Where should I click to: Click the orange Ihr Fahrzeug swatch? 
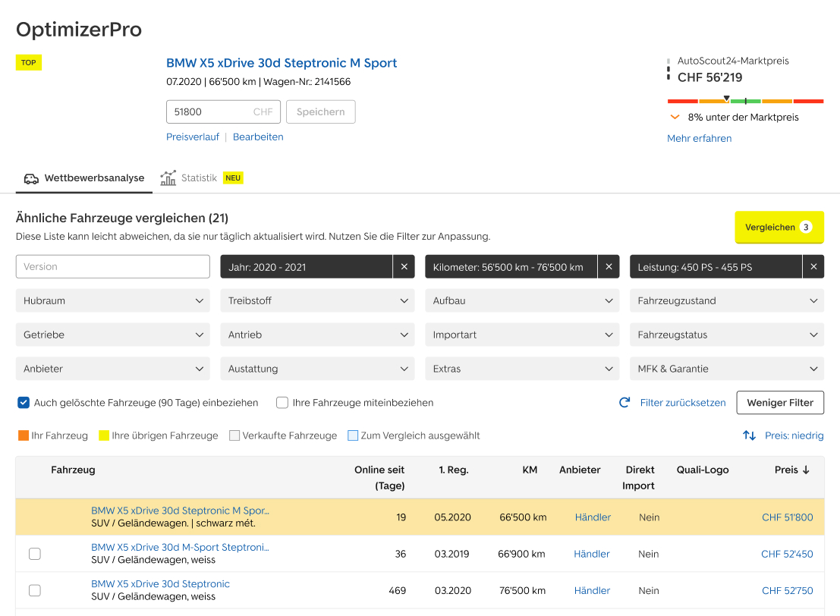tap(23, 435)
